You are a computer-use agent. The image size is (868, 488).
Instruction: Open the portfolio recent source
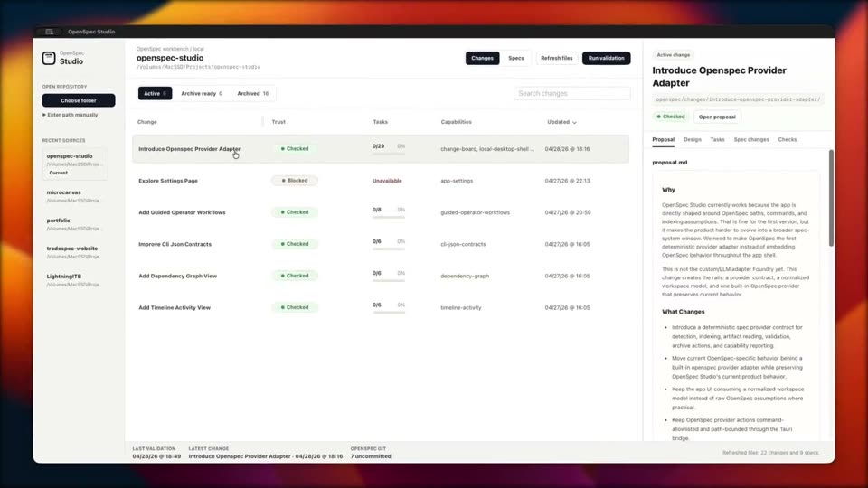point(75,224)
